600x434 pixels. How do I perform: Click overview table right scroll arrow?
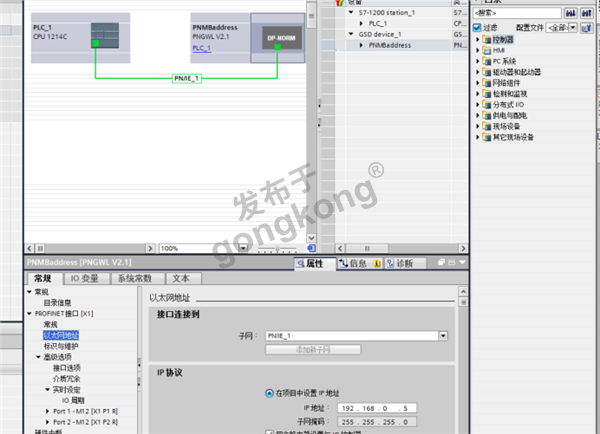point(463,248)
